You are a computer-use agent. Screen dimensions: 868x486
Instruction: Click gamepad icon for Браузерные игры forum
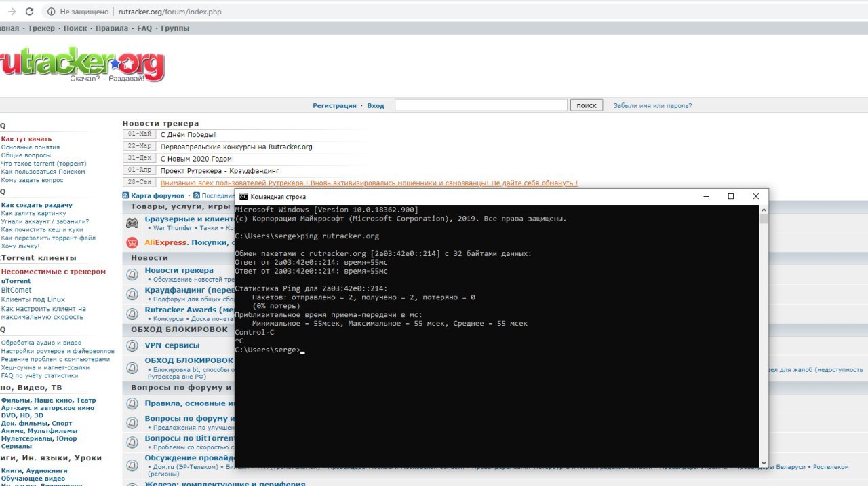click(132, 223)
